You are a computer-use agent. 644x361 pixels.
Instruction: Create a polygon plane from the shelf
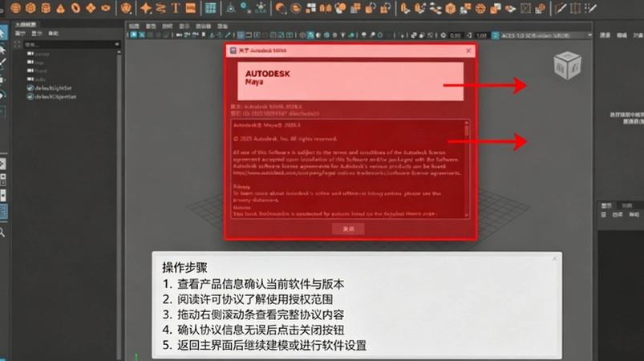click(91, 8)
